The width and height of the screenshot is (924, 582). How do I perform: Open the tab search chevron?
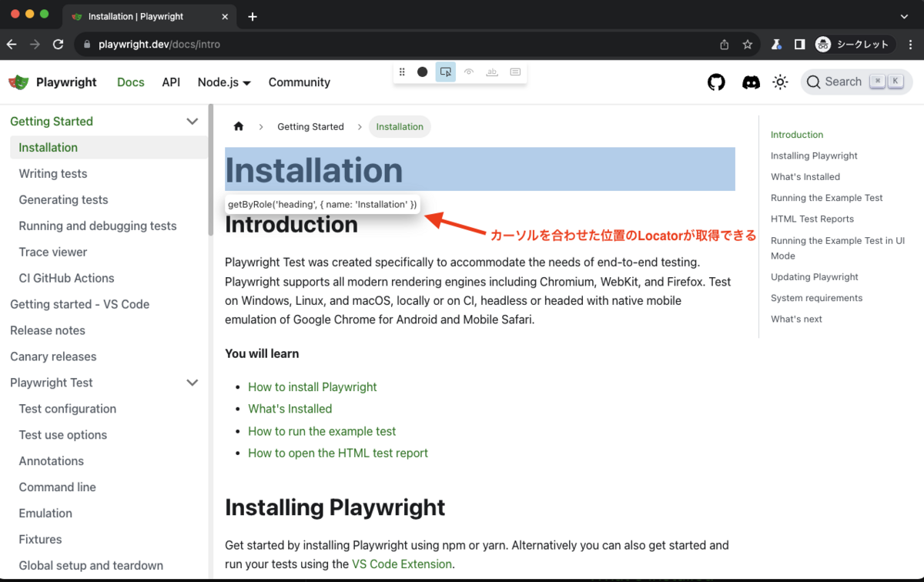point(905,16)
